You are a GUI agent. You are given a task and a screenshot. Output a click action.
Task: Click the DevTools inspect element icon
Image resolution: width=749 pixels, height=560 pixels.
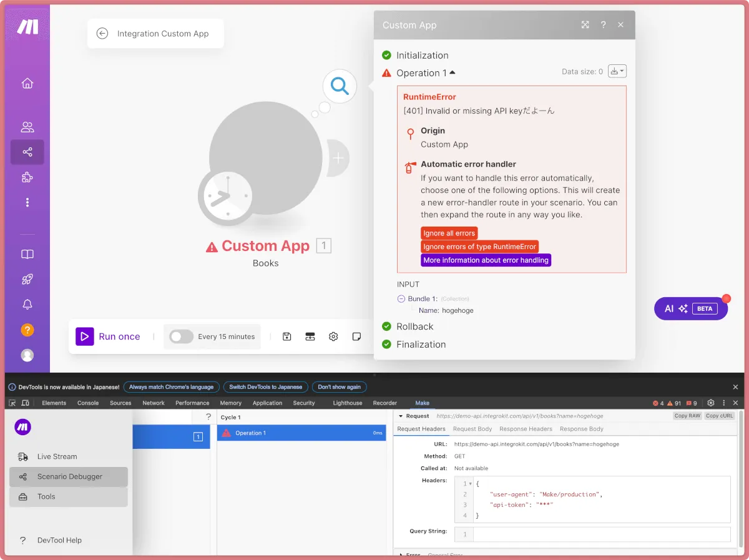tap(12, 403)
